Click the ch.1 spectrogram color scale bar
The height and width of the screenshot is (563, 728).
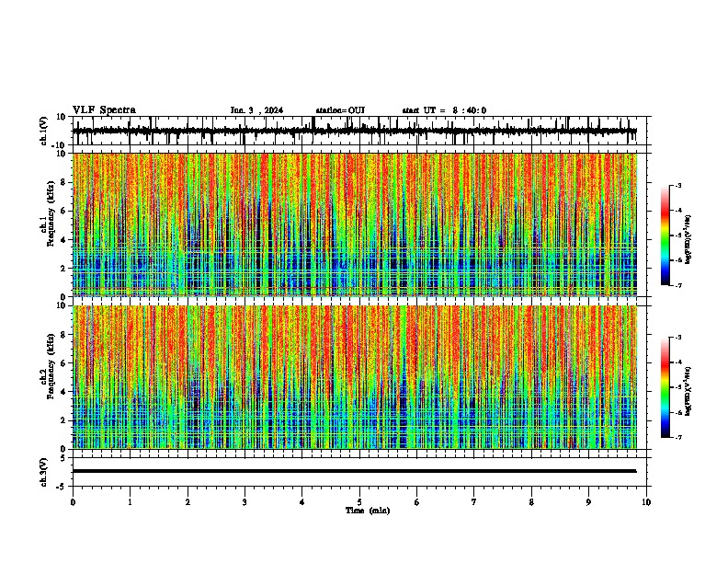pos(665,236)
